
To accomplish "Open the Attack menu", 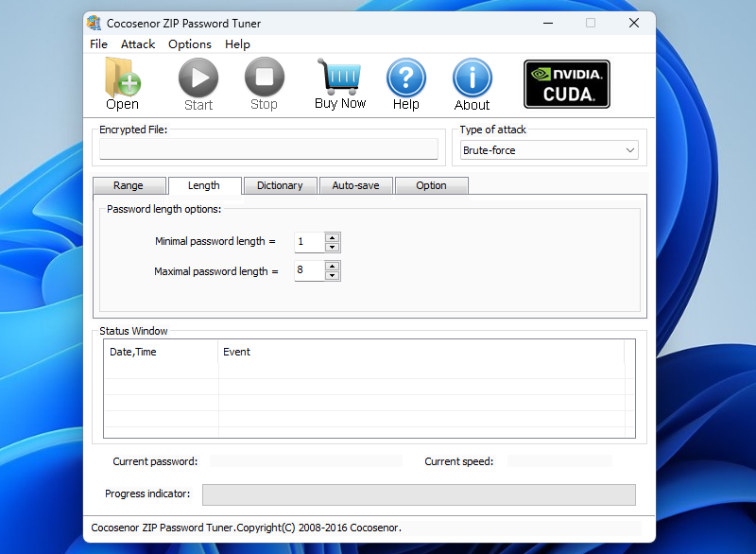I will click(138, 44).
